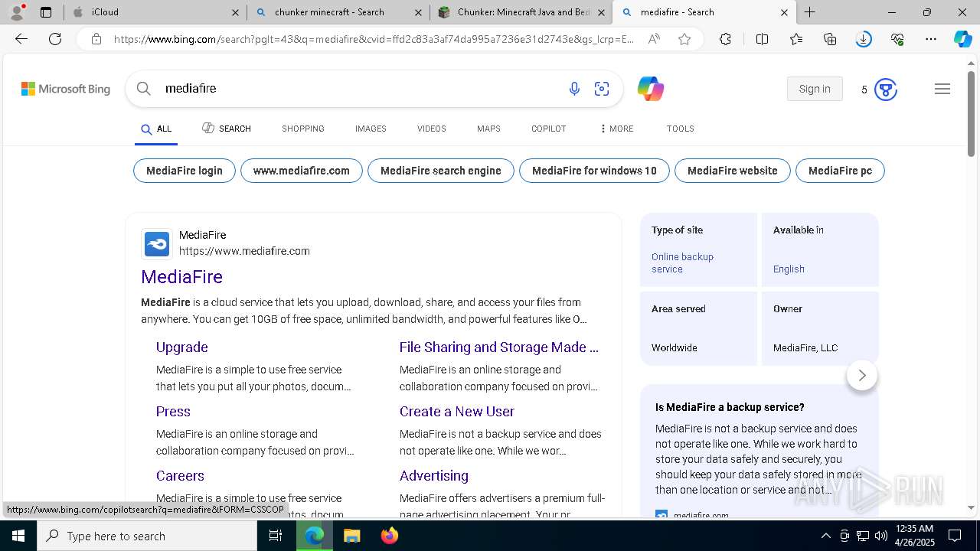Add this page to favorites star
Image resolution: width=980 pixels, height=551 pixels.
pyautogui.click(x=684, y=39)
